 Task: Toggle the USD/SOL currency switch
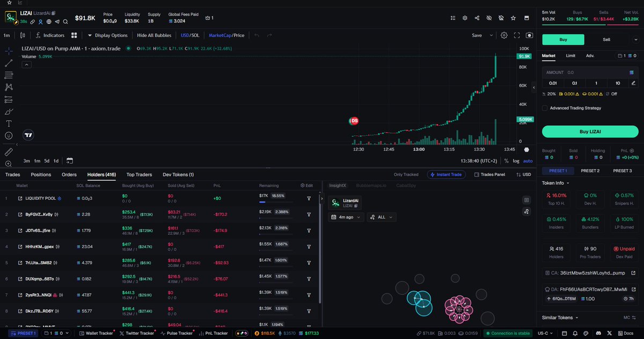point(190,35)
